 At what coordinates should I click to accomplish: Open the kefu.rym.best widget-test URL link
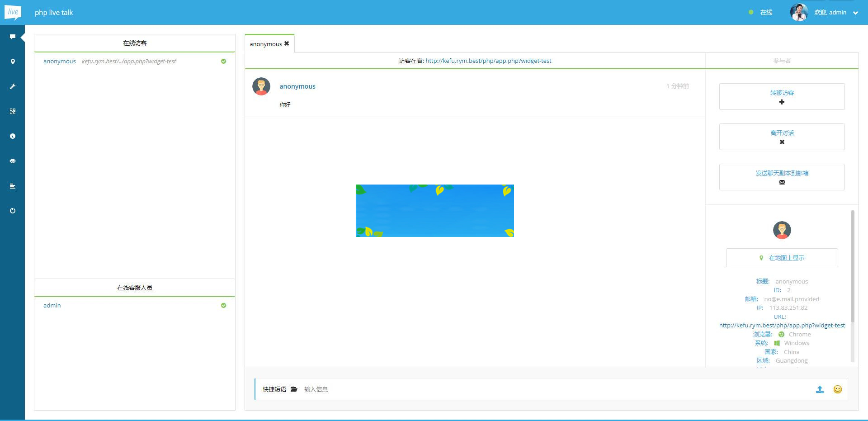pyautogui.click(x=489, y=60)
